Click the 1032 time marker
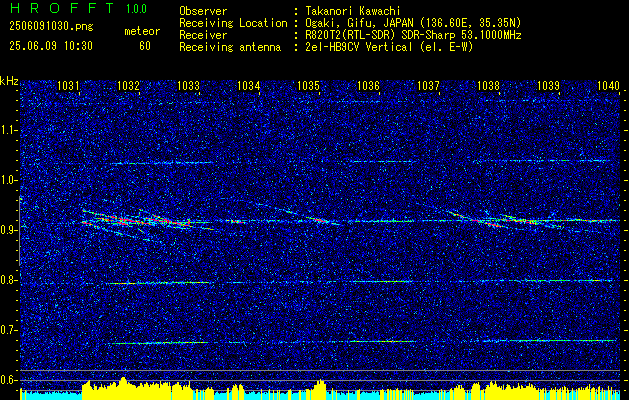This screenshot has height=400, width=629. pyautogui.click(x=128, y=85)
